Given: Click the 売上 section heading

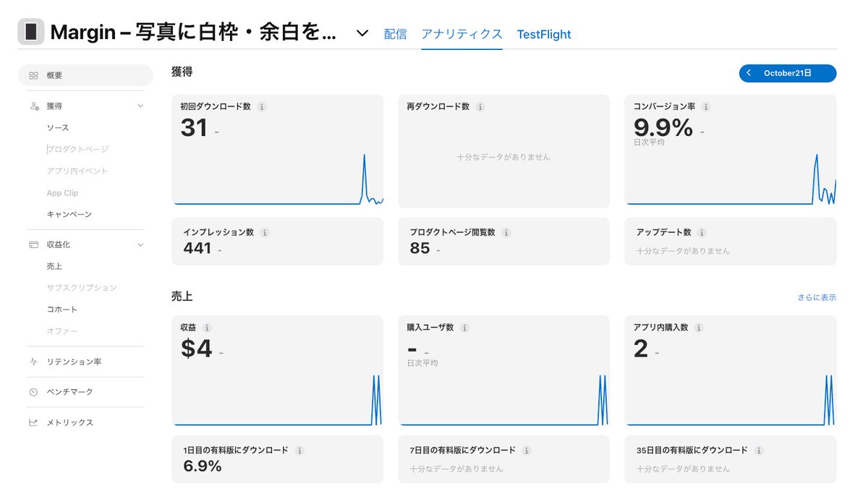Looking at the screenshot, I should tap(182, 297).
